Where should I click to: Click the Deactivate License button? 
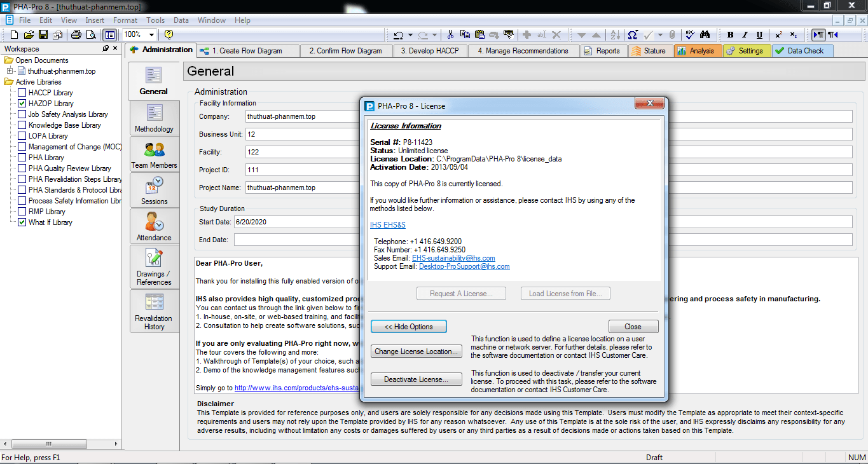pyautogui.click(x=416, y=379)
